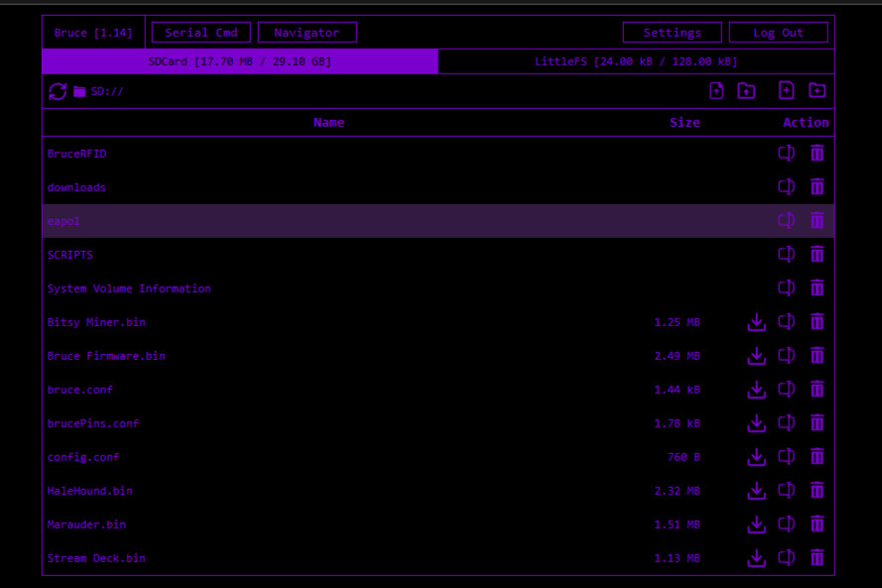Open the eapol folder
The image size is (882, 588).
pos(63,221)
